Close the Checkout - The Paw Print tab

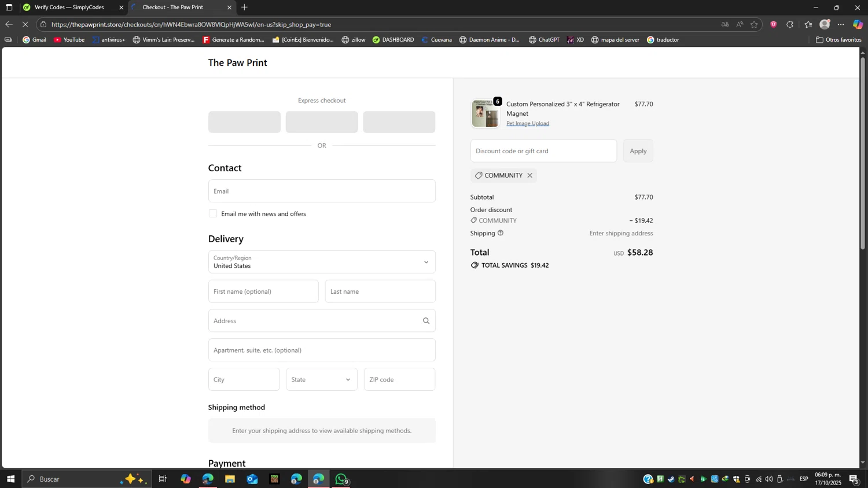(229, 8)
